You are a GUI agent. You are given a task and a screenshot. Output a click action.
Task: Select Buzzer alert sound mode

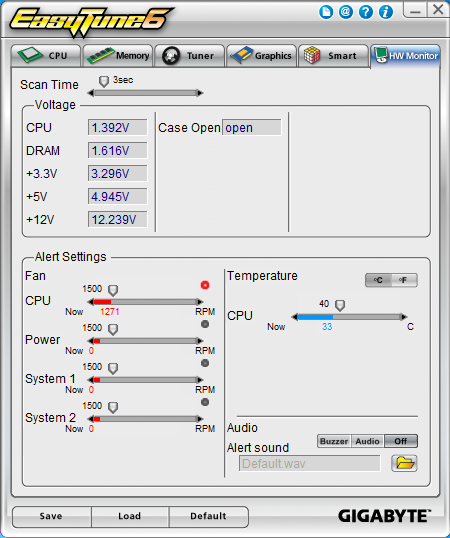click(334, 441)
